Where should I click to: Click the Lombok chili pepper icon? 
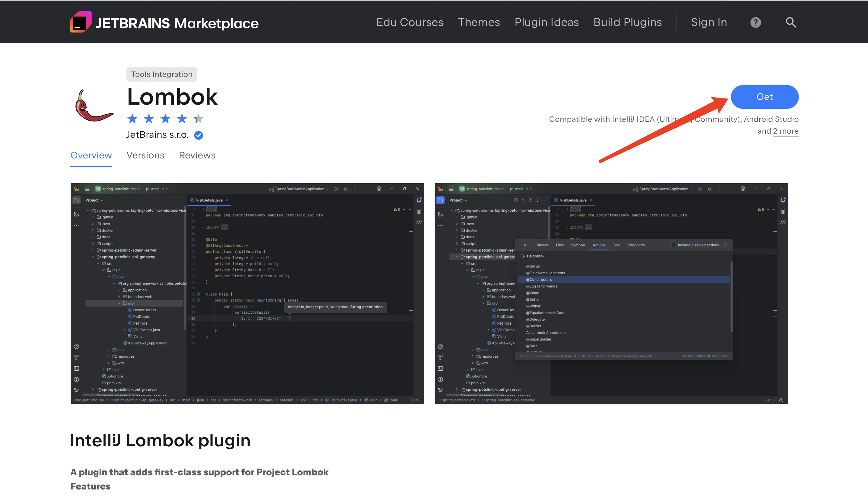[x=94, y=106]
